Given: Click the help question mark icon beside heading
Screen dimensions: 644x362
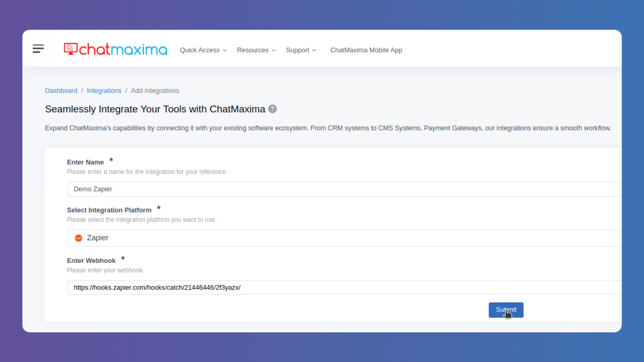Looking at the screenshot, I should point(272,109).
